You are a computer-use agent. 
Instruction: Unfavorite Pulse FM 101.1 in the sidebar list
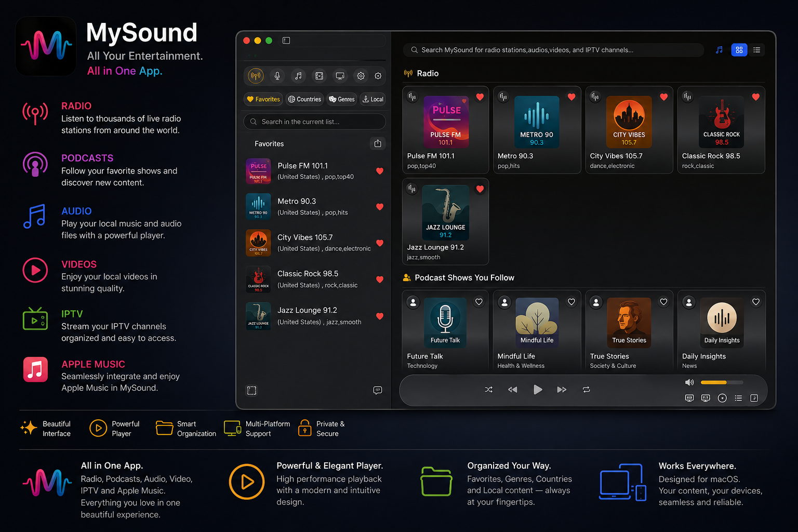[x=380, y=171]
